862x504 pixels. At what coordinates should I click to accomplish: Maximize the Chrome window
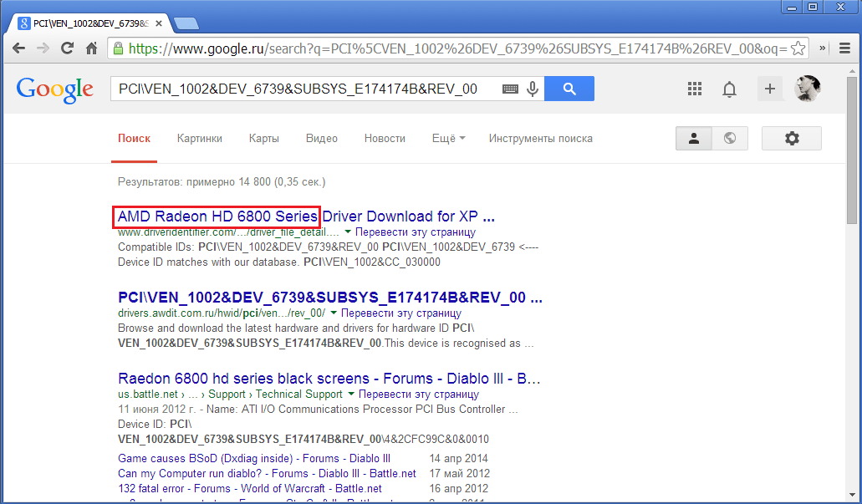pos(813,8)
